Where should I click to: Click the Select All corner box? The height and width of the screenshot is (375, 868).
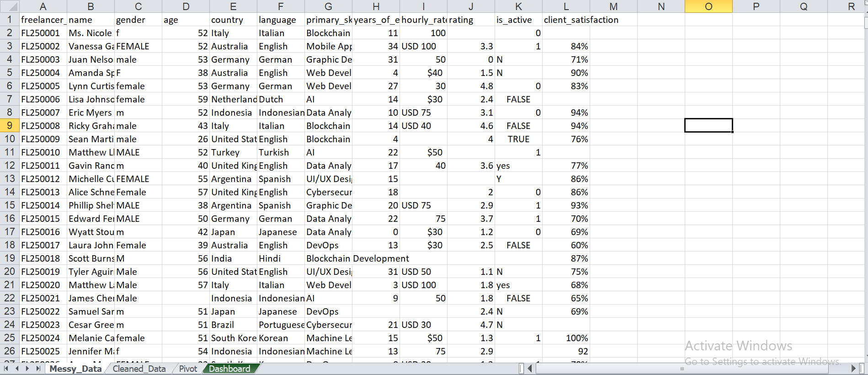pyautogui.click(x=10, y=6)
